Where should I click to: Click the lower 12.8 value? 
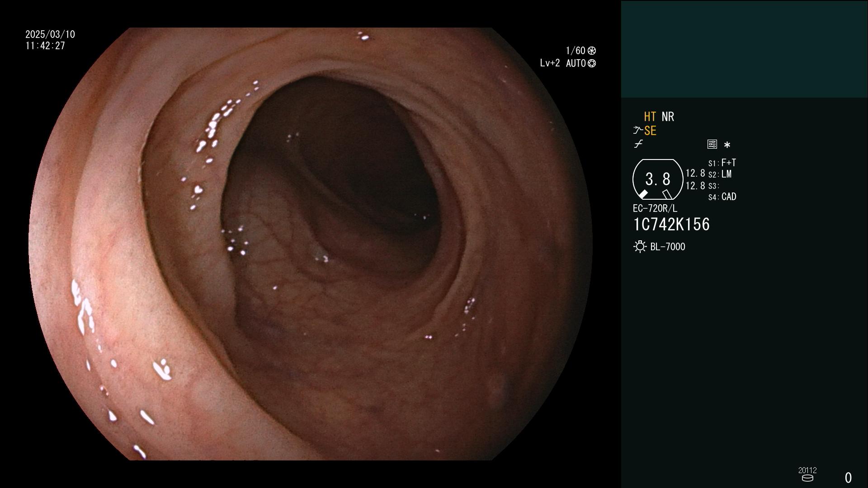[x=695, y=186]
